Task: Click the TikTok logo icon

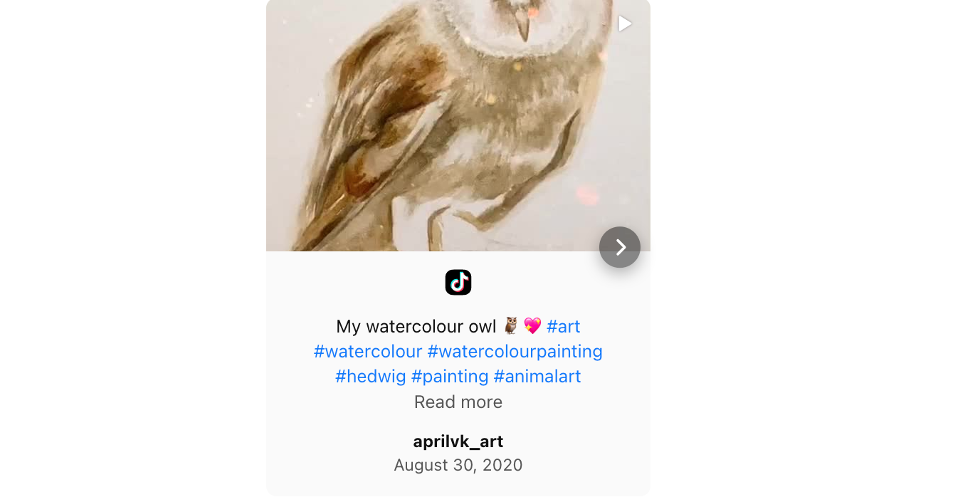Action: 458,283
